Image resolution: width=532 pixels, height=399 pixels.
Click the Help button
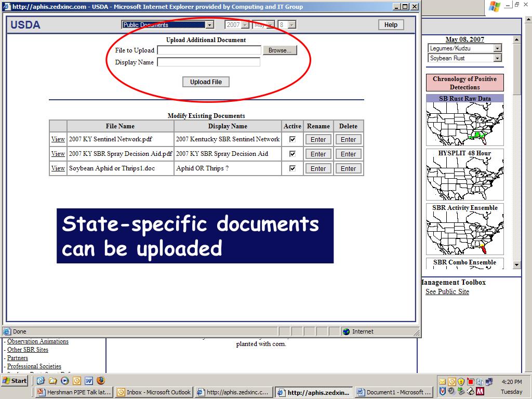tap(391, 25)
